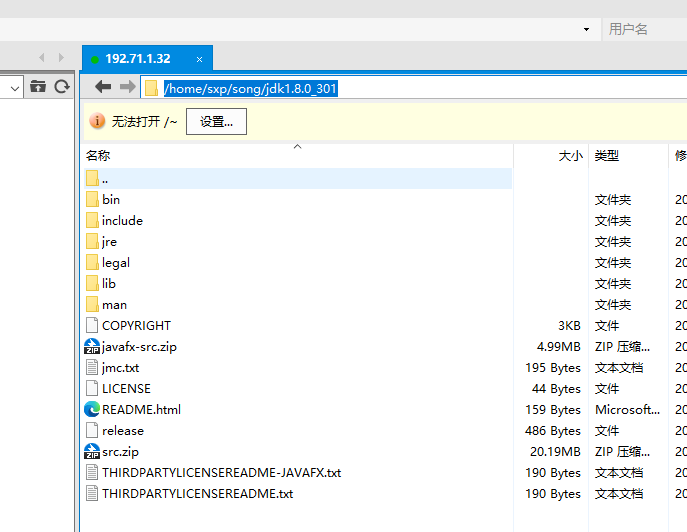
Task: Click the ZIP icon of javafx-src.zip
Action: coord(92,346)
